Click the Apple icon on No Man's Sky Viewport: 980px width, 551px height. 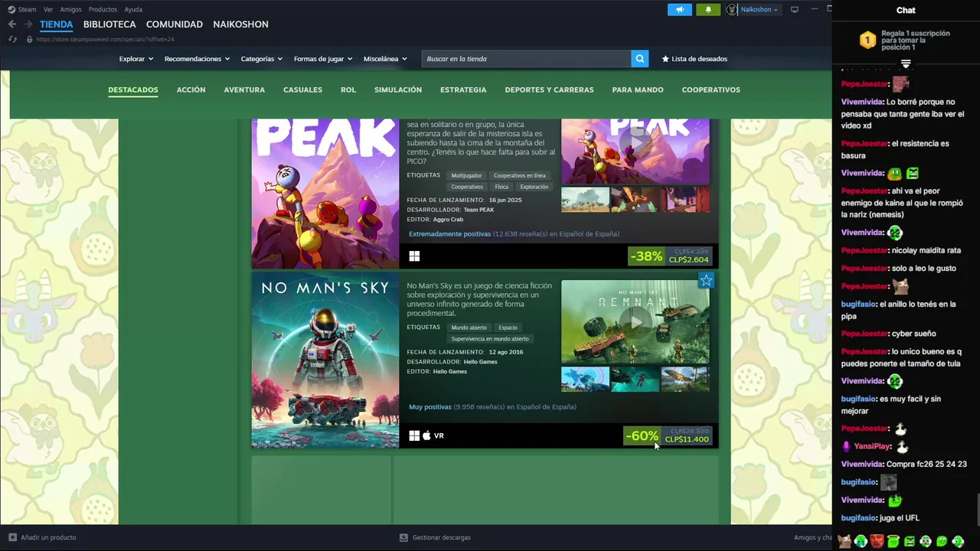tap(426, 435)
